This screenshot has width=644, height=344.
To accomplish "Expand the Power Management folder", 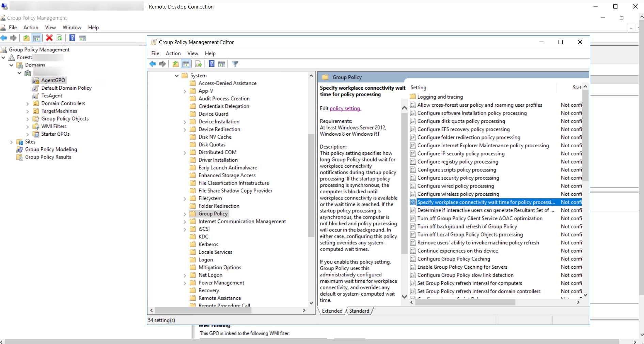I will 185,283.
